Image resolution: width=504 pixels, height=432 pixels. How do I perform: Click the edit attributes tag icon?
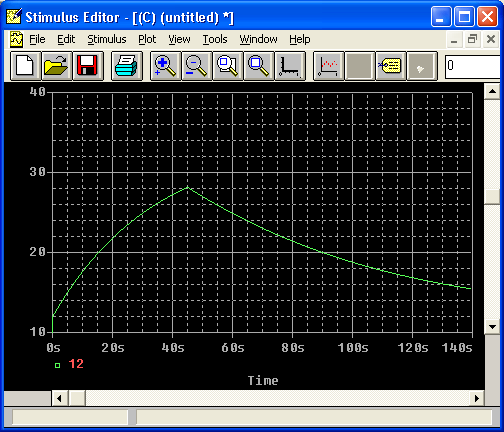[391, 66]
